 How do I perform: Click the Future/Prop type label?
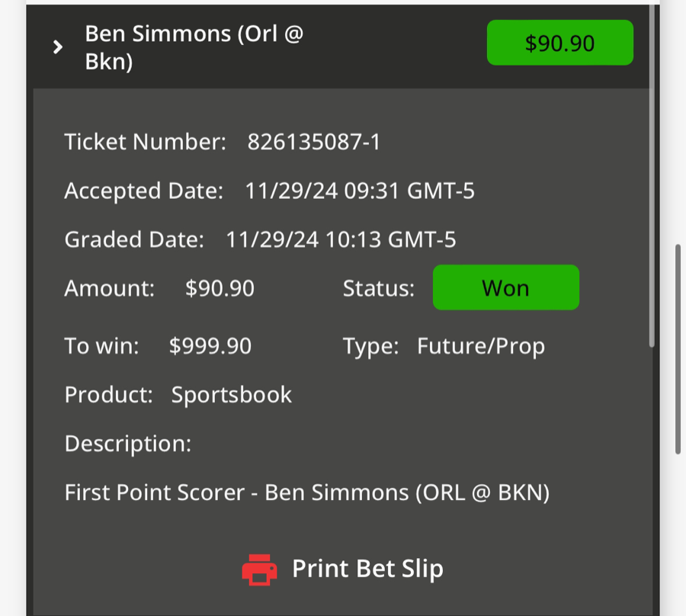[x=481, y=345]
